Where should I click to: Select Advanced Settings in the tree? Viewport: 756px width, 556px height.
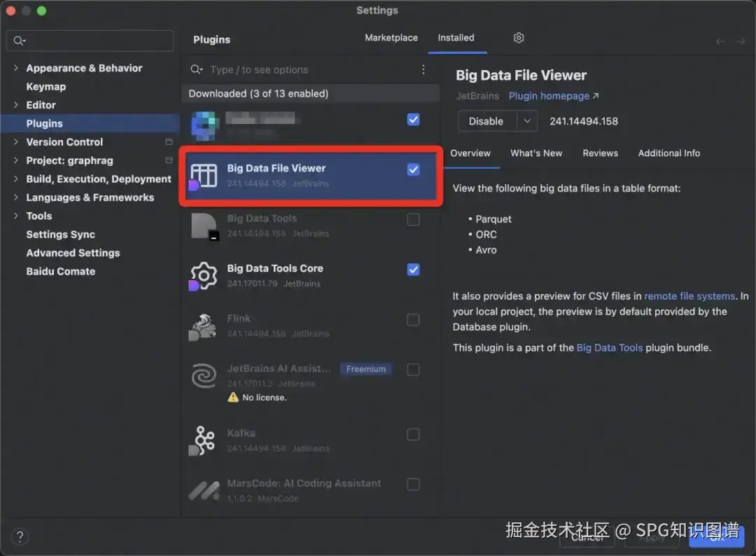tap(73, 253)
